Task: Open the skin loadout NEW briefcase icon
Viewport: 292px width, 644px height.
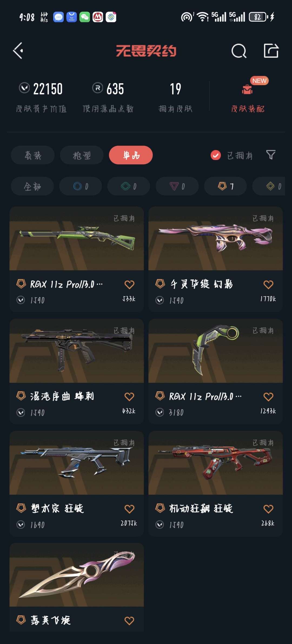Action: pos(247,89)
